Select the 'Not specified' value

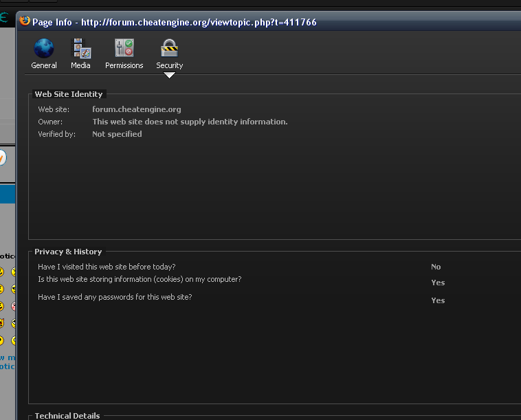(x=117, y=134)
